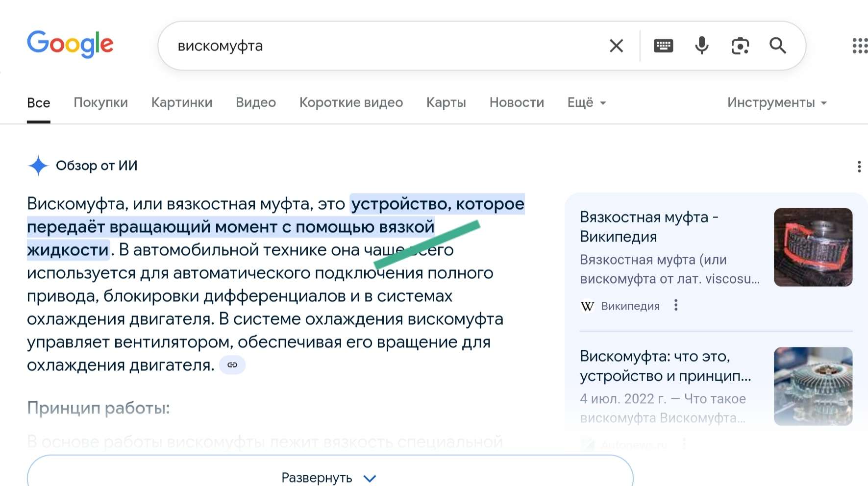
Task: Click the source link chip after the paragraph
Action: 232,365
